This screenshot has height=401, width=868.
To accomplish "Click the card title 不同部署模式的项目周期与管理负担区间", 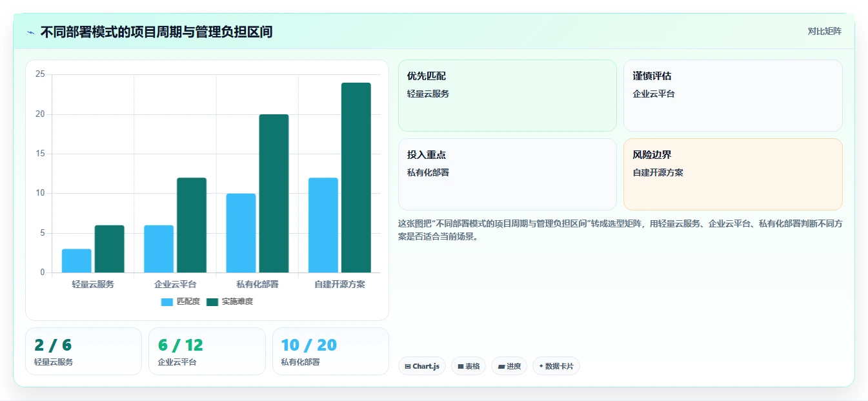I will (x=156, y=32).
